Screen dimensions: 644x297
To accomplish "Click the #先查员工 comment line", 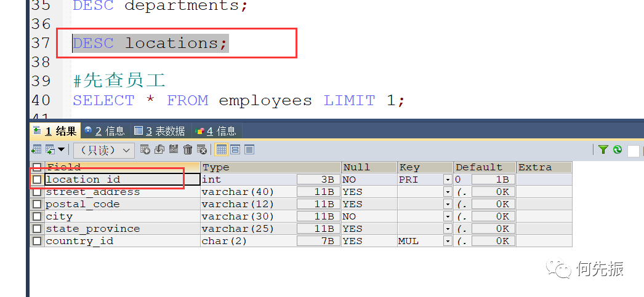I will [119, 81].
